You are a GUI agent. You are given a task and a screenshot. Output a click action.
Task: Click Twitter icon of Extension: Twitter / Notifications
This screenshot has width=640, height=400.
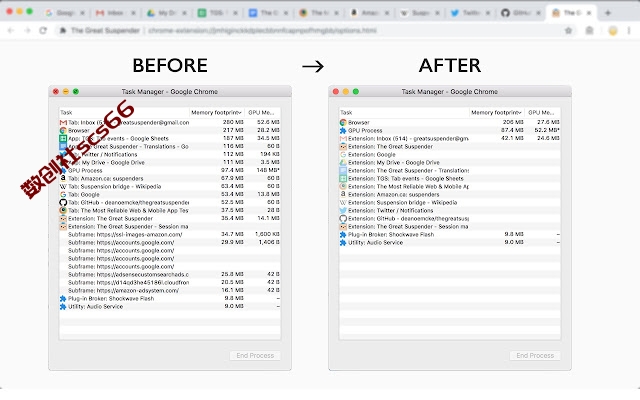(x=343, y=211)
